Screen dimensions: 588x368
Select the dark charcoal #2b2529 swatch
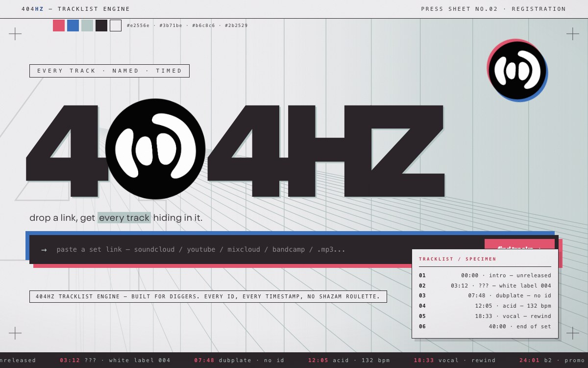point(101,26)
